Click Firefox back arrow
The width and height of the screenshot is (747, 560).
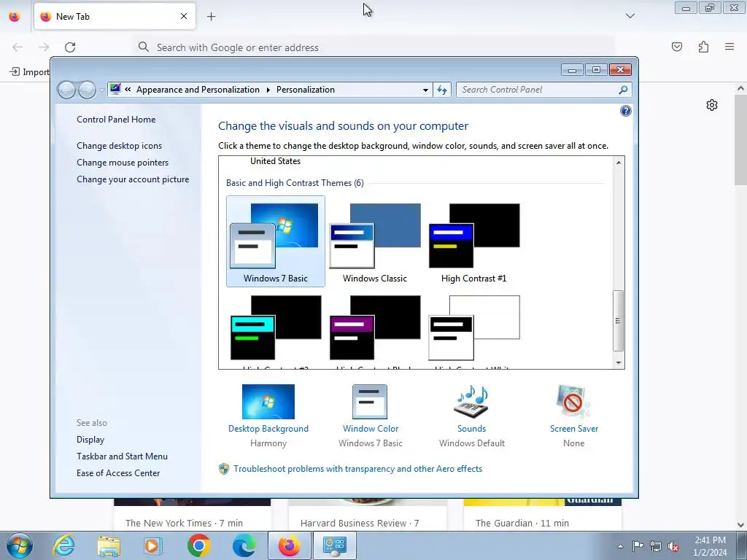pyautogui.click(x=18, y=47)
